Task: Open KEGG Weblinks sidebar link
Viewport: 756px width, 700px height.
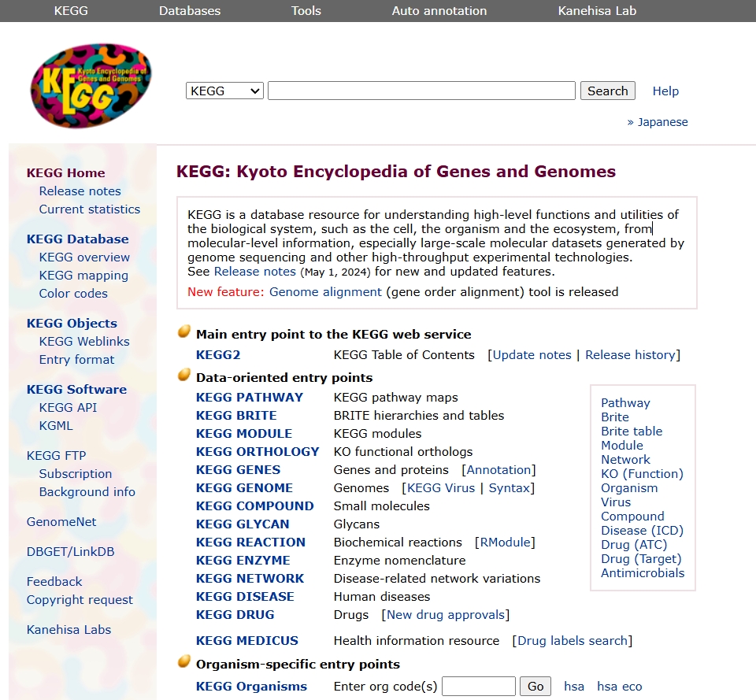Action: (x=84, y=341)
